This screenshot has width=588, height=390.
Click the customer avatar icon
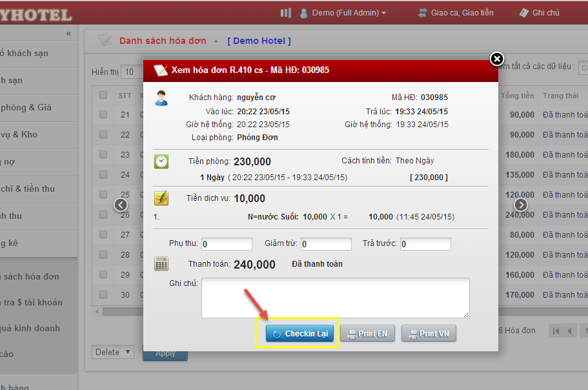(161, 98)
